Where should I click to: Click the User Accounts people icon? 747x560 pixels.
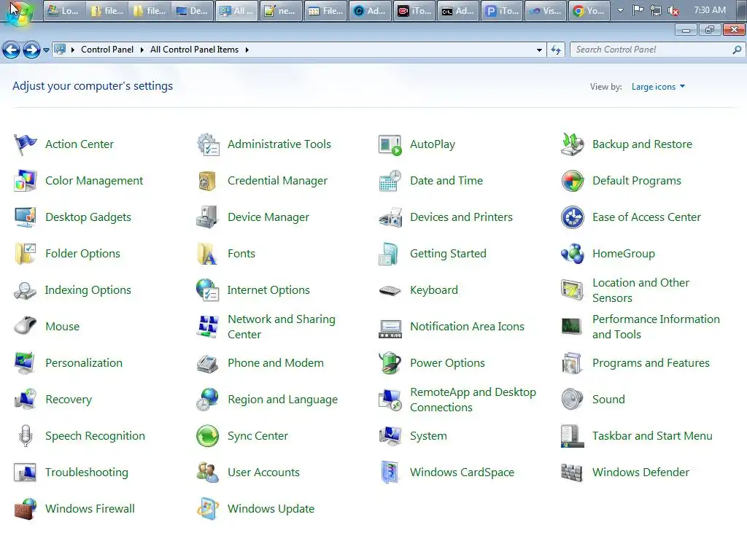(x=208, y=472)
